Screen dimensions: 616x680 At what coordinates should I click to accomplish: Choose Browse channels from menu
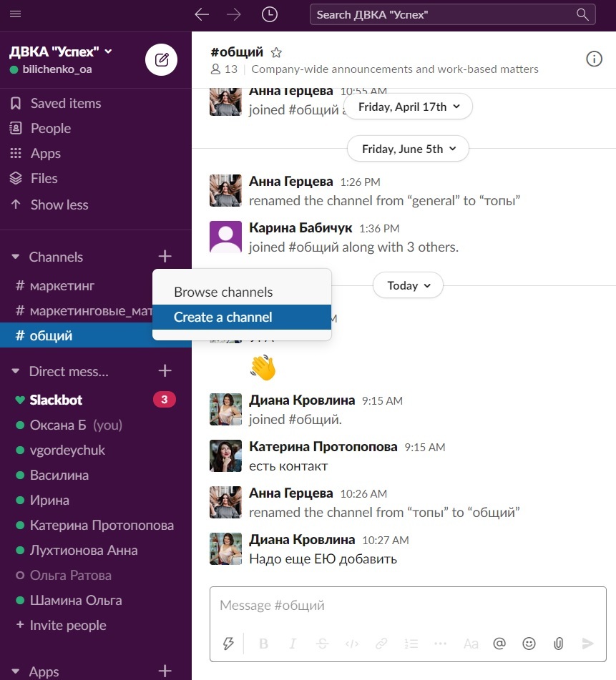(242, 292)
